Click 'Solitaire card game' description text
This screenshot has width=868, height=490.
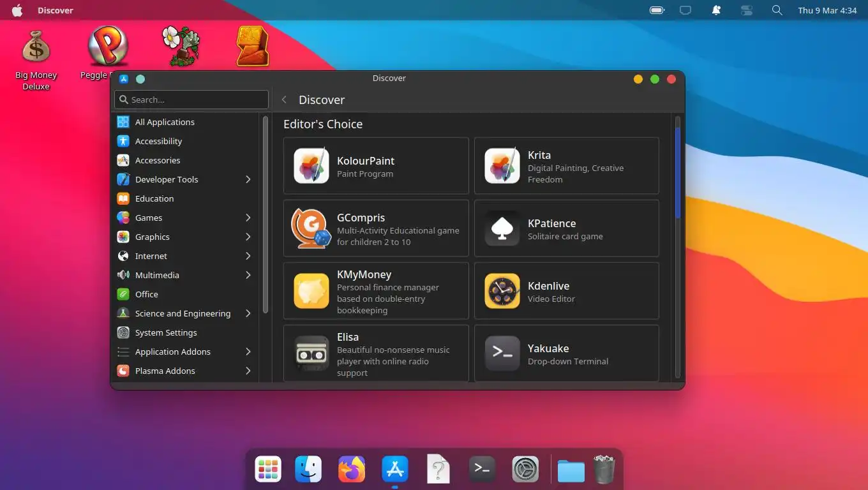pyautogui.click(x=565, y=236)
